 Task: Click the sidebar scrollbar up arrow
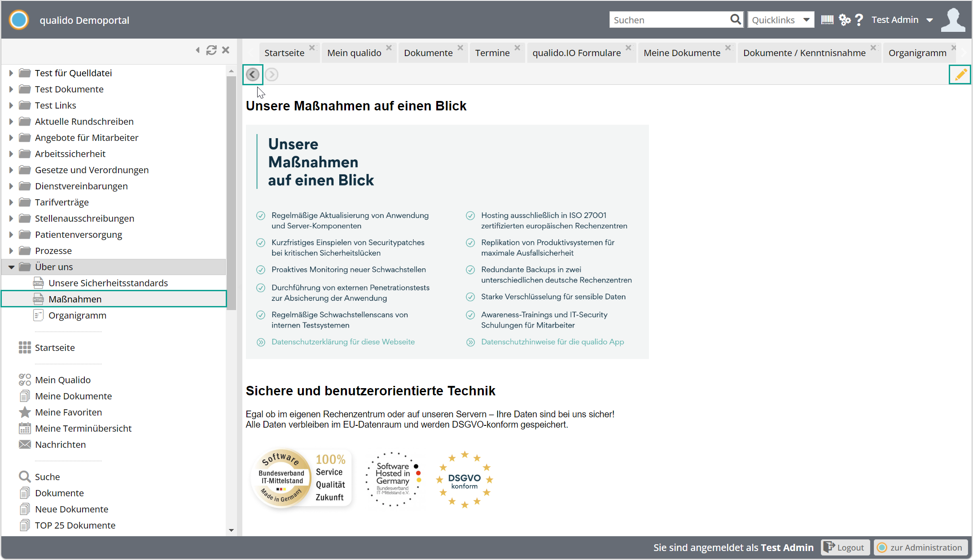pos(231,71)
